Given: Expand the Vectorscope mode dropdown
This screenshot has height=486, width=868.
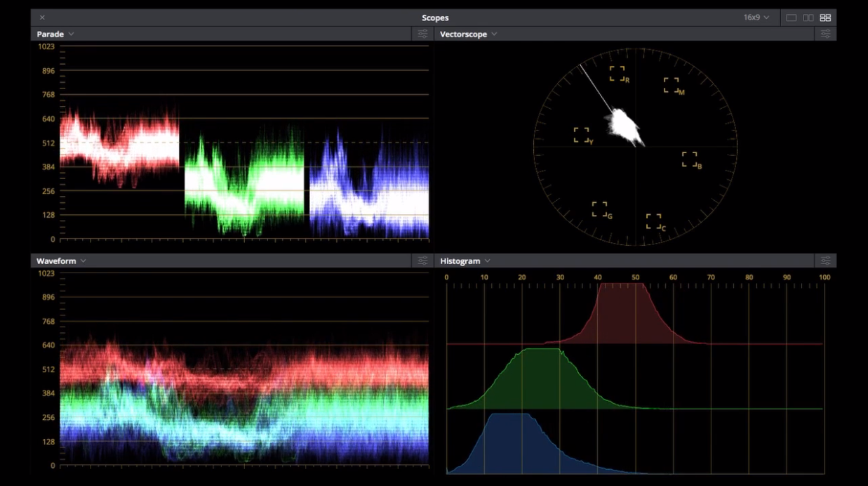Looking at the screenshot, I should tap(494, 34).
